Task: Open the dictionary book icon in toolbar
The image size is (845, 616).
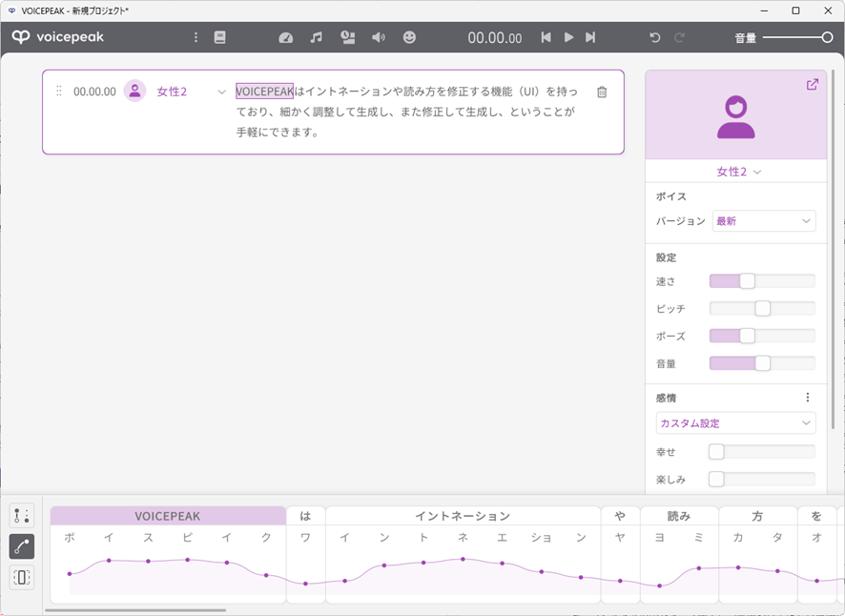Action: pos(220,37)
